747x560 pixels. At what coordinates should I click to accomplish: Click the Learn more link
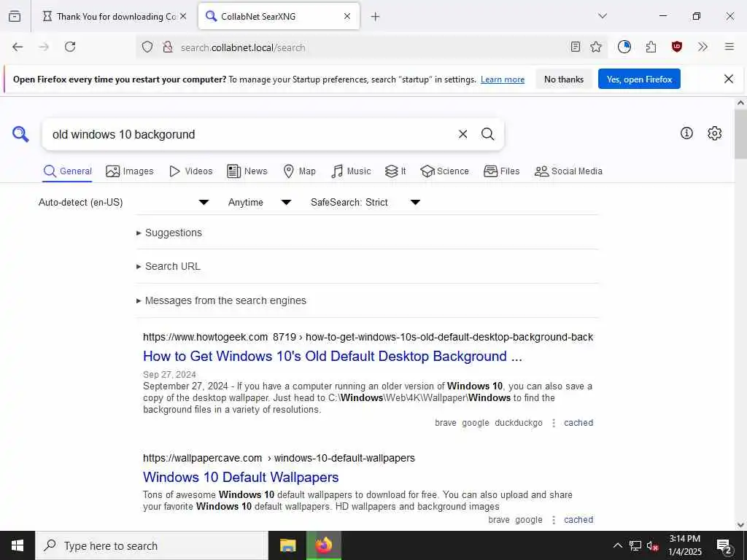pyautogui.click(x=503, y=79)
